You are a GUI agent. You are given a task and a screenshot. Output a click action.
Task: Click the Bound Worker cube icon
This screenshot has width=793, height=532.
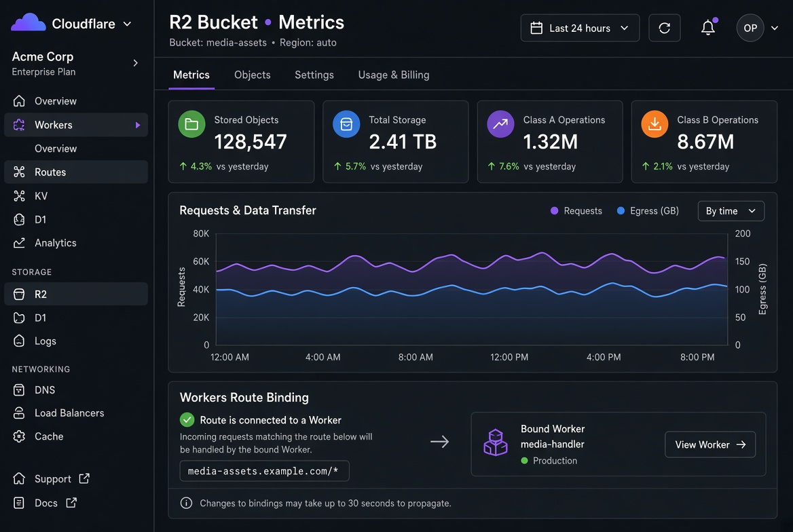click(x=495, y=442)
